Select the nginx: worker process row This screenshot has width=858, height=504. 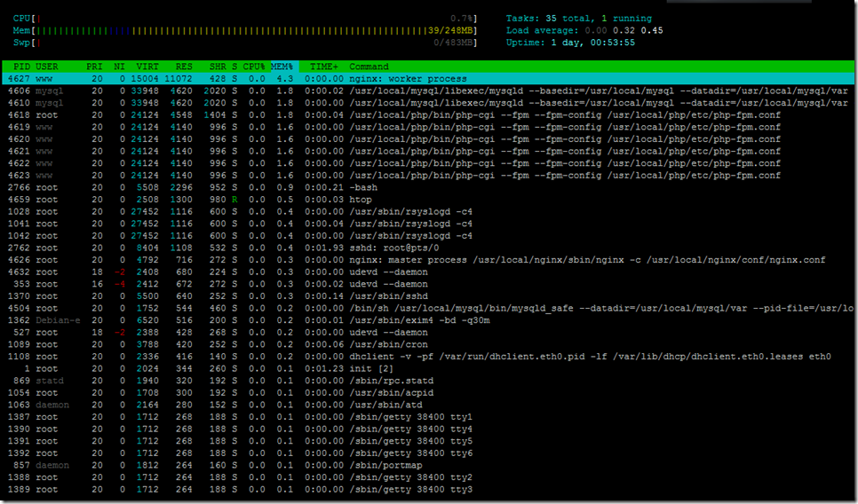click(x=428, y=79)
